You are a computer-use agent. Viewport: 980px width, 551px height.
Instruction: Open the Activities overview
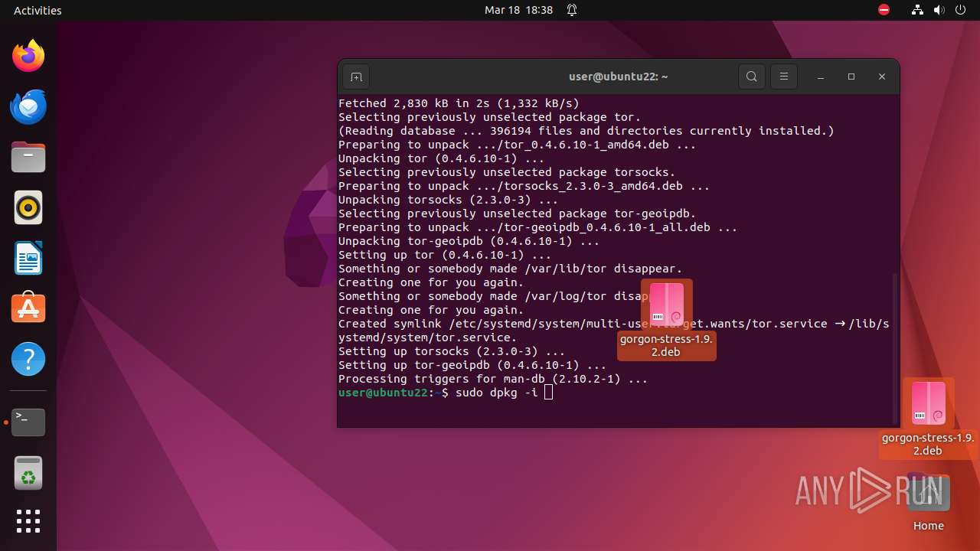tap(38, 10)
